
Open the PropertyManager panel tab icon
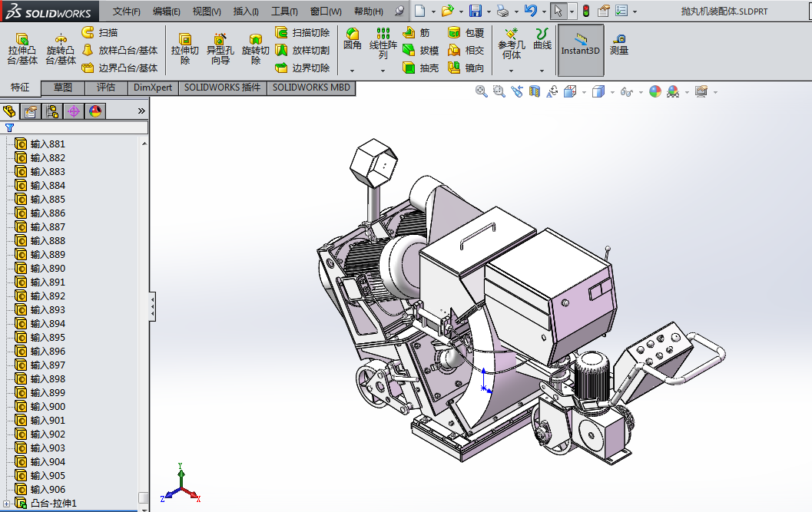(31, 111)
